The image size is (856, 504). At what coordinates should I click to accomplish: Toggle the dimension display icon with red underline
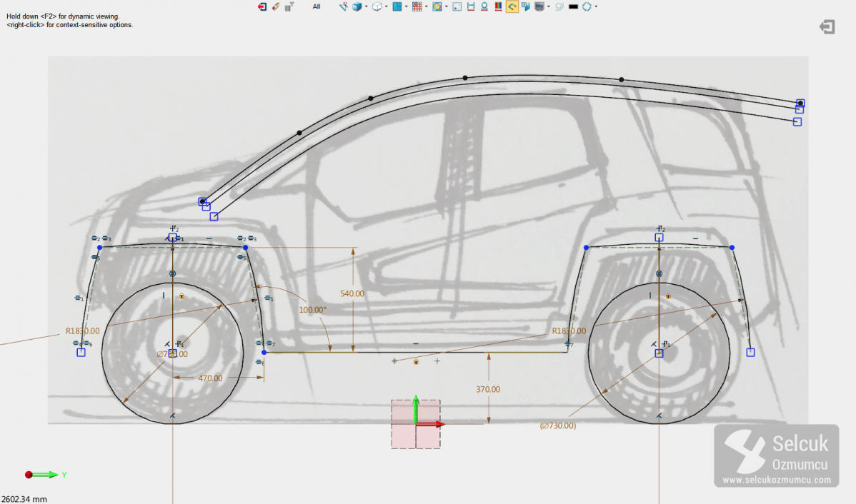(471, 6)
